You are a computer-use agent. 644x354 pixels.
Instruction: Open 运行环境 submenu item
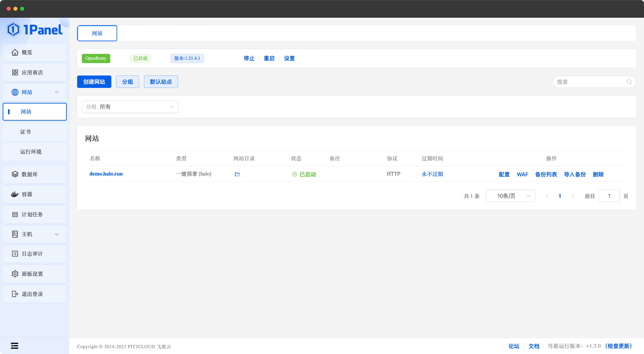35,152
